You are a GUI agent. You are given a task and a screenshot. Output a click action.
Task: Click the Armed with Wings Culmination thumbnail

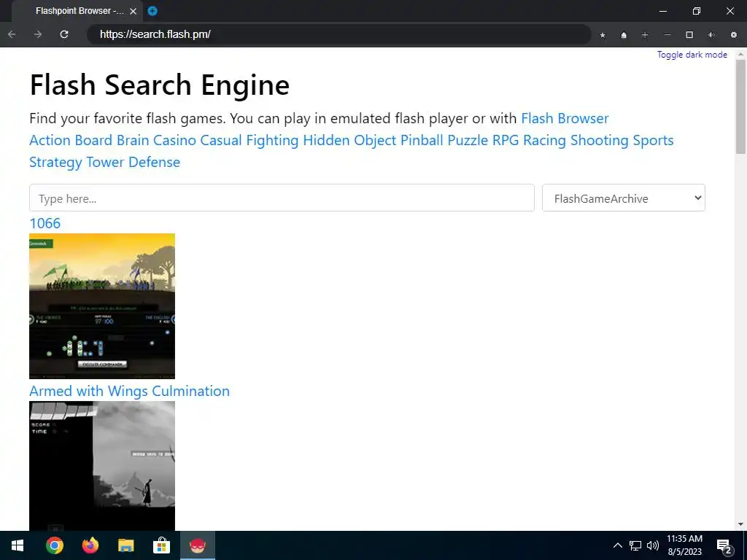coord(102,466)
